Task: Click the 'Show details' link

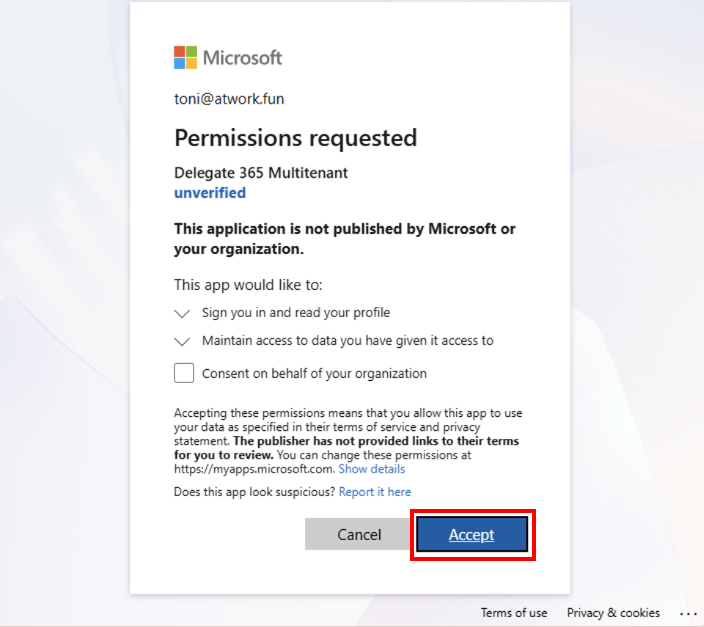Action: pos(372,469)
